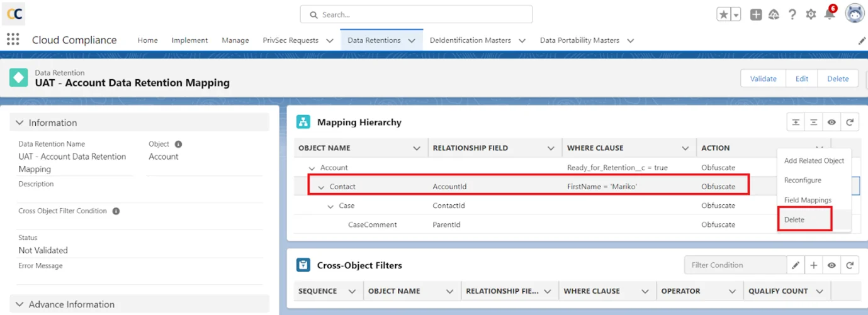Click the global actions plus icon

point(756,14)
